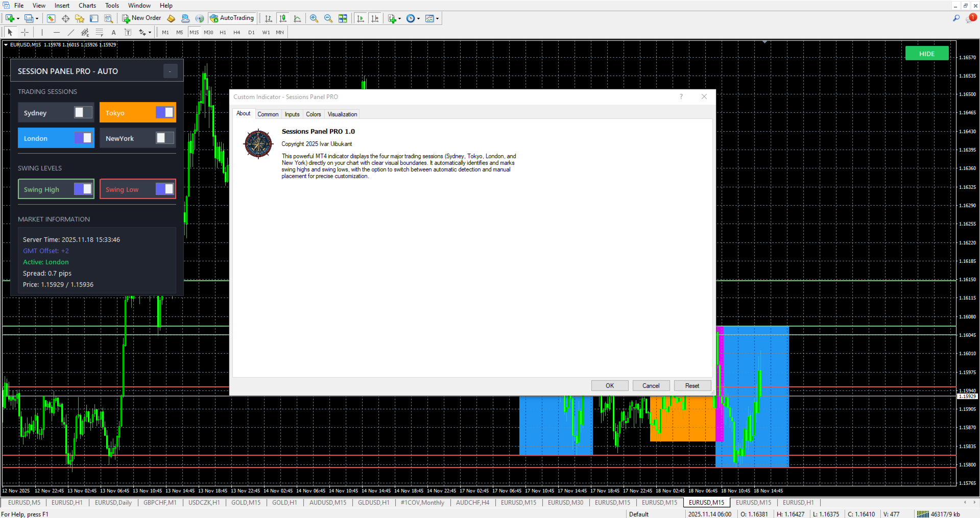Image resolution: width=980 pixels, height=518 pixels.
Task: Switch chart to line chart mode
Action: [297, 18]
